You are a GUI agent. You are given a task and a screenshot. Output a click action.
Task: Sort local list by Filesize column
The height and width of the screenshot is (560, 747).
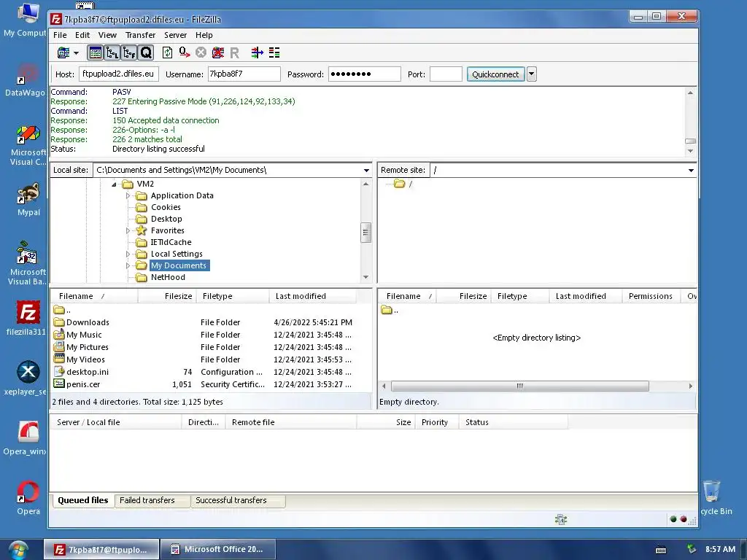tap(167, 296)
